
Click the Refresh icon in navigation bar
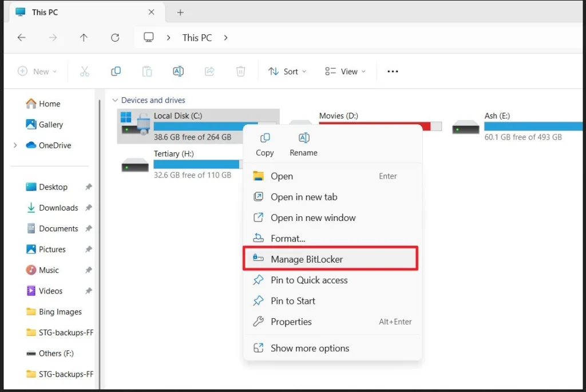click(115, 38)
